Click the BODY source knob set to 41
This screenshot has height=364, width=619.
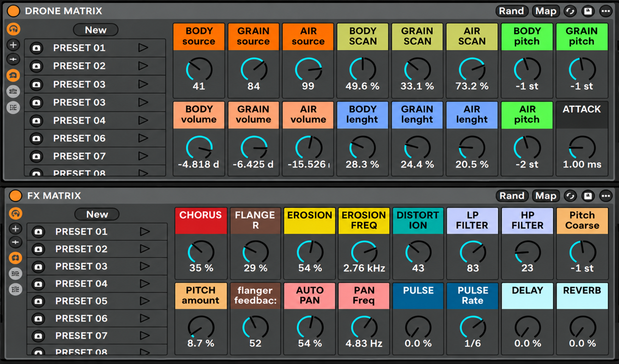pyautogui.click(x=199, y=70)
